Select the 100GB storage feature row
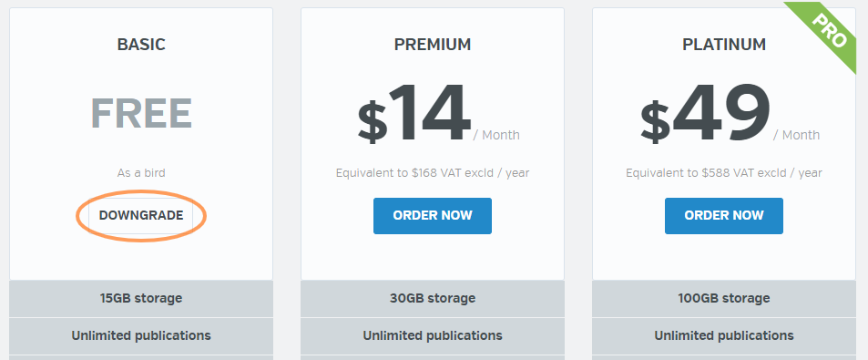 pyautogui.click(x=724, y=299)
